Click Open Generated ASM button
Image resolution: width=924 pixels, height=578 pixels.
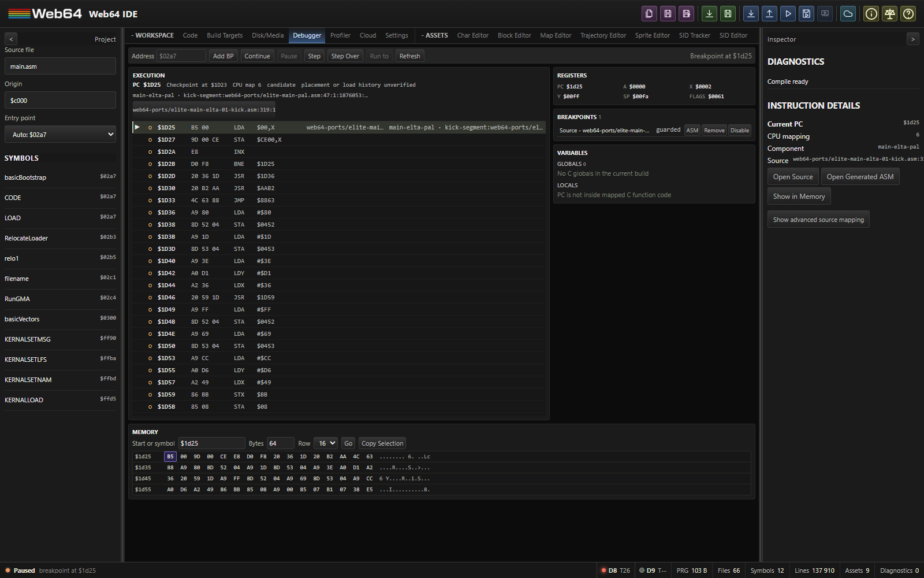click(860, 177)
